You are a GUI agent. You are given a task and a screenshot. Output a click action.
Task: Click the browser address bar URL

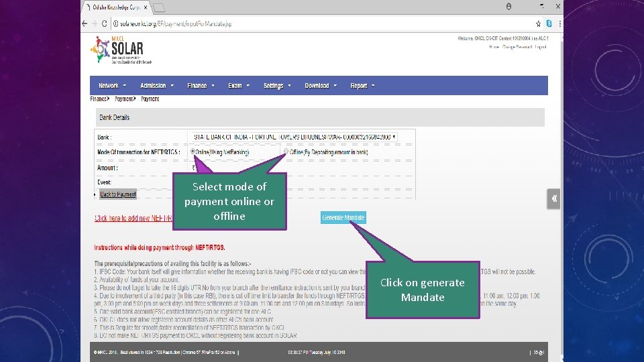(x=176, y=24)
